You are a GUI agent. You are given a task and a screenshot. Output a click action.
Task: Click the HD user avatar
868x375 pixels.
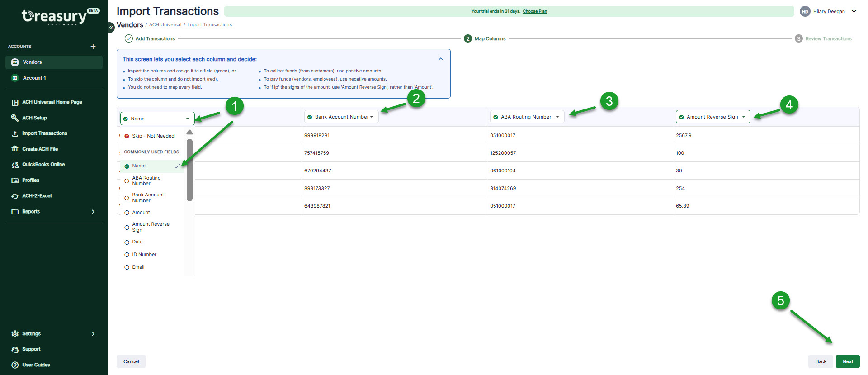(x=805, y=12)
